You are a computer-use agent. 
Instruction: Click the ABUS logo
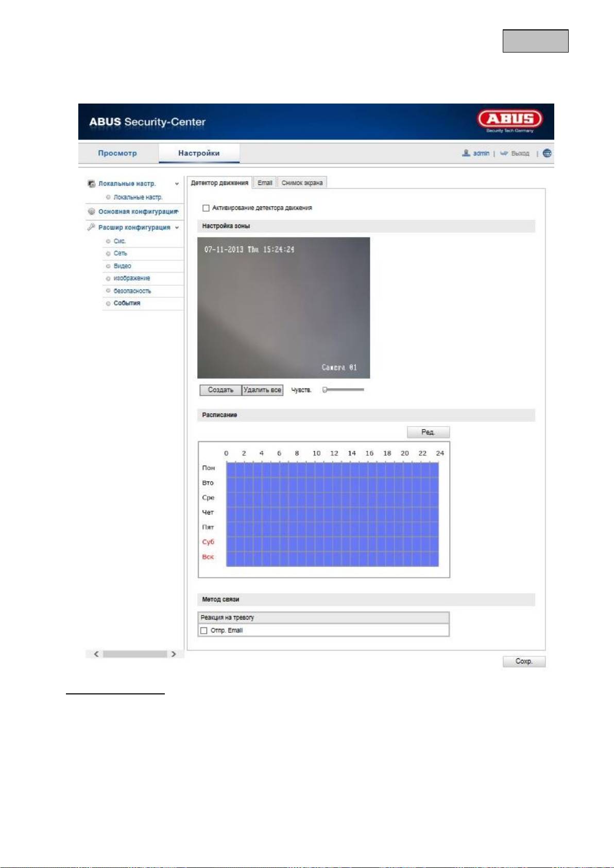click(509, 120)
